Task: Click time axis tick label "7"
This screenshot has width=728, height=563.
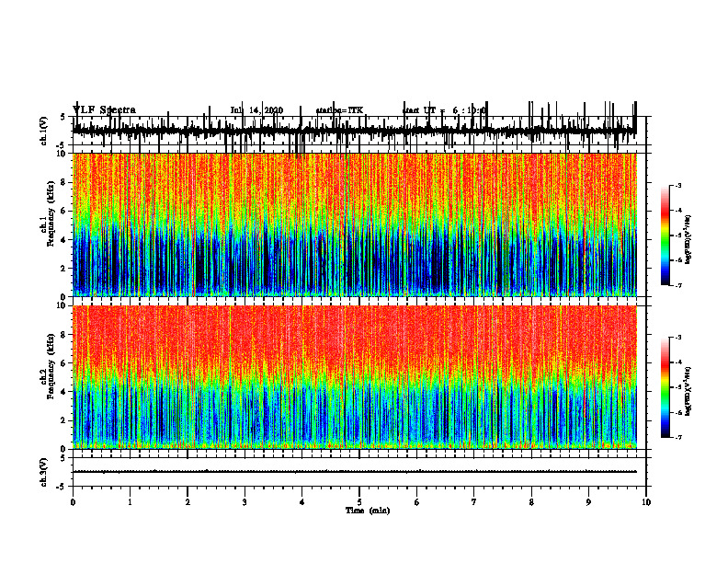Action: [474, 502]
